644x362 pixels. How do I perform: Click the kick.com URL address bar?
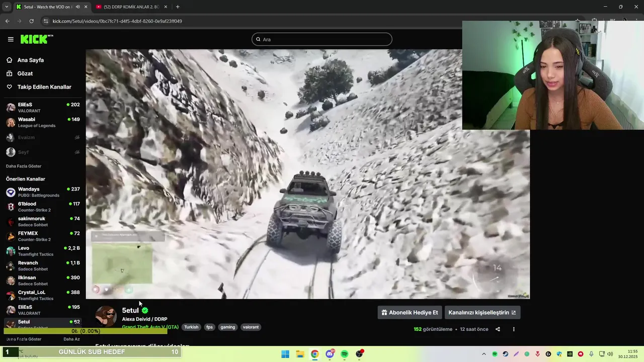pyautogui.click(x=117, y=21)
